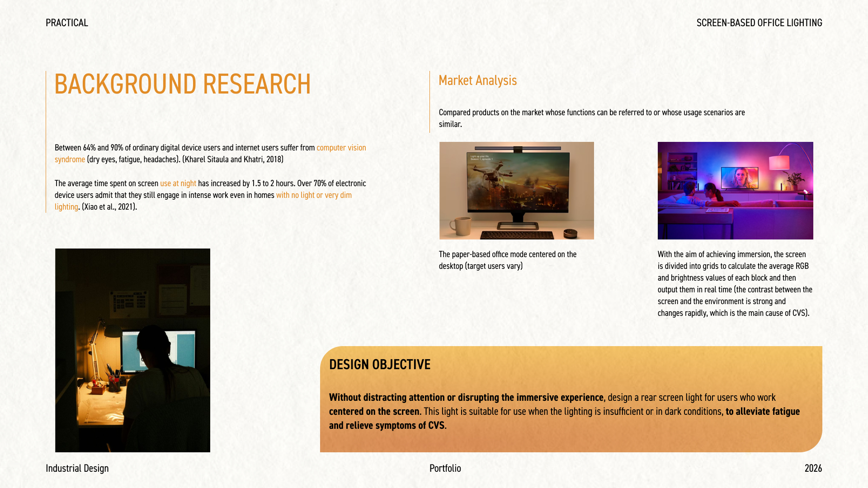Image resolution: width=868 pixels, height=488 pixels.
Task: Click the 'Kharel Sitaula and Khatri, 2018' citation
Action: 233,160
